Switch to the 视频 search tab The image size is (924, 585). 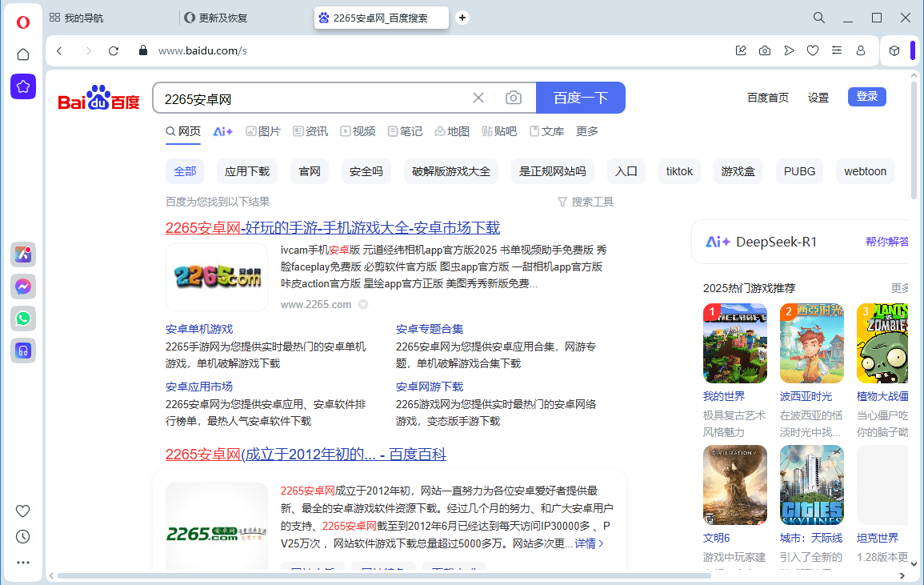[358, 130]
